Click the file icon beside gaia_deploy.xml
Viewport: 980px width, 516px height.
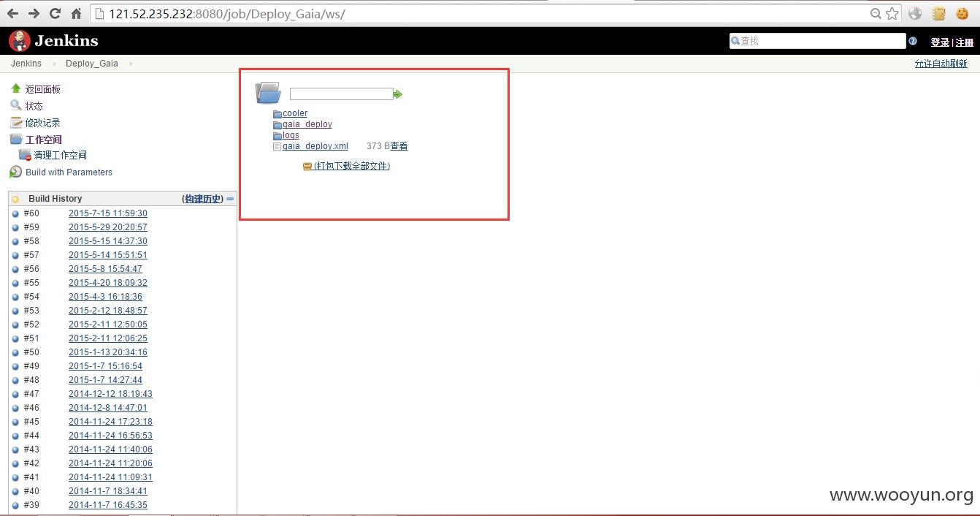[x=277, y=147]
